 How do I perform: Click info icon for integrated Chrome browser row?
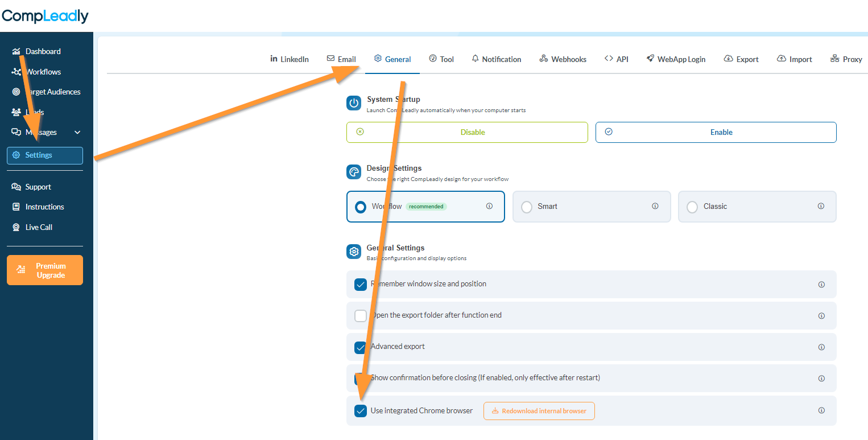click(821, 410)
